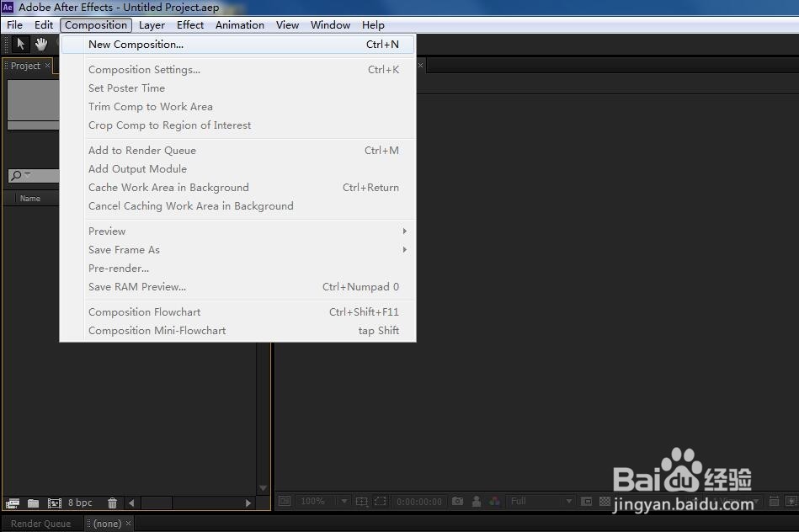Screen dimensions: 799x532
Task: Choose New Composition... from the menu
Action: (238, 45)
